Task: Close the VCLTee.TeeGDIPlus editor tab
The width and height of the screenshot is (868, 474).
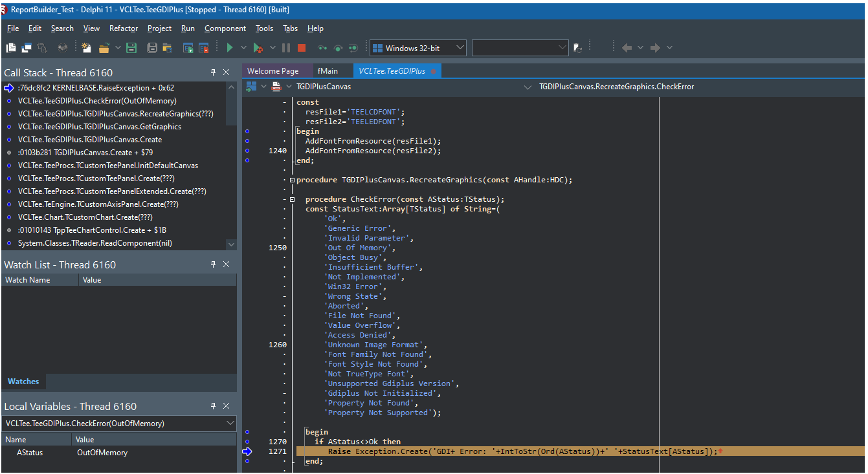Action: coord(433,71)
